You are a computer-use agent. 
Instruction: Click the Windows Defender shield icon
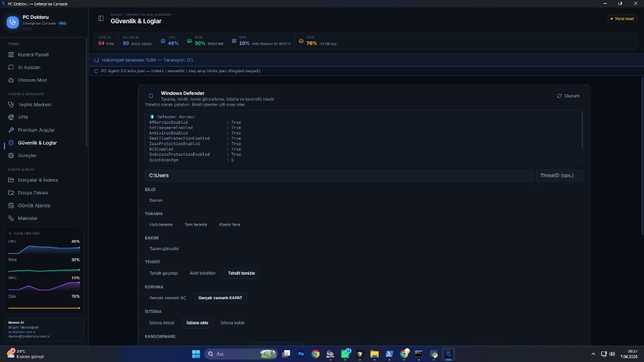click(x=151, y=96)
